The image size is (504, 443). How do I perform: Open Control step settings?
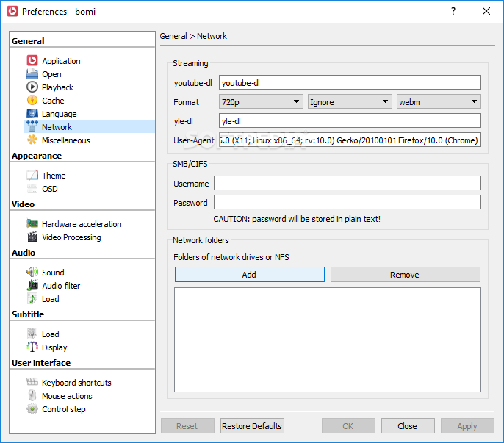64,409
